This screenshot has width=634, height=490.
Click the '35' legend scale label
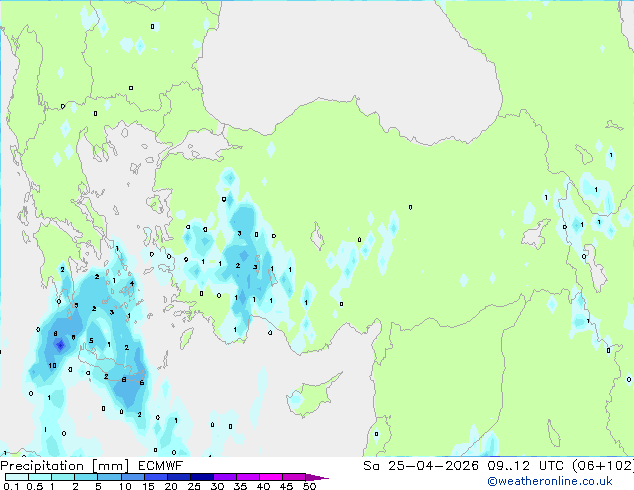240,486
